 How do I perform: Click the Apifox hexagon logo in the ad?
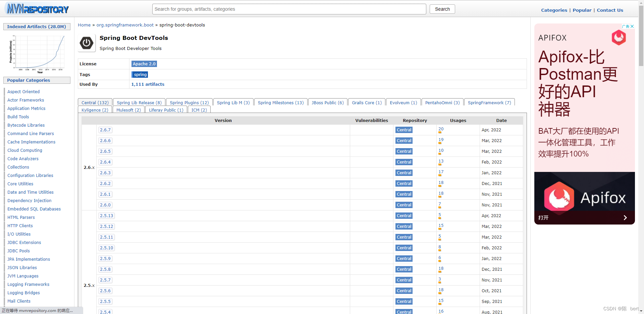(619, 38)
